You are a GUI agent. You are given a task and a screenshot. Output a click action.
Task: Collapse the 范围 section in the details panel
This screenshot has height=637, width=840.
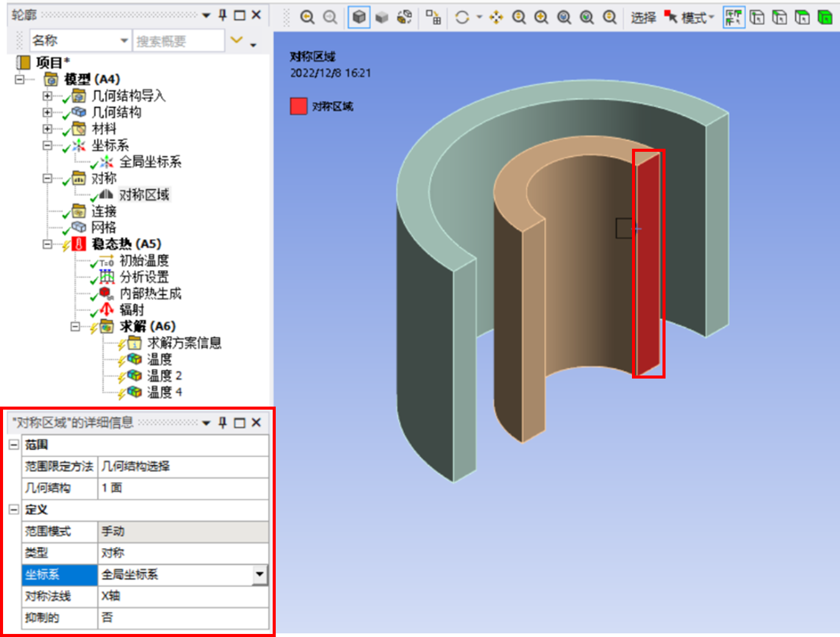(13, 445)
